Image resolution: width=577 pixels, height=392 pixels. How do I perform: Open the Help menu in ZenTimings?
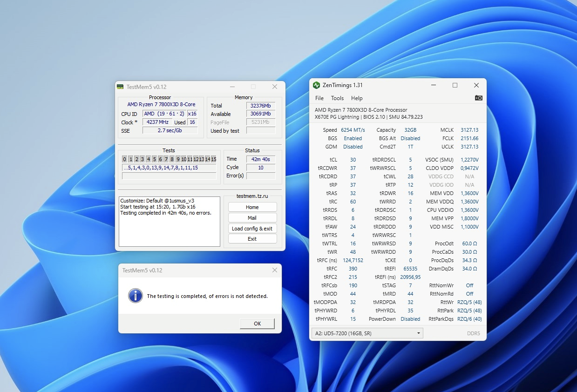[x=357, y=98]
